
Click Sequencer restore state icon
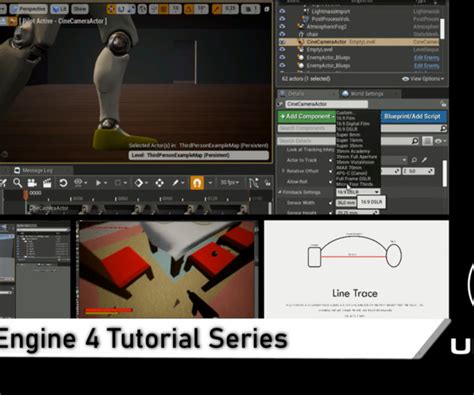pos(63,183)
